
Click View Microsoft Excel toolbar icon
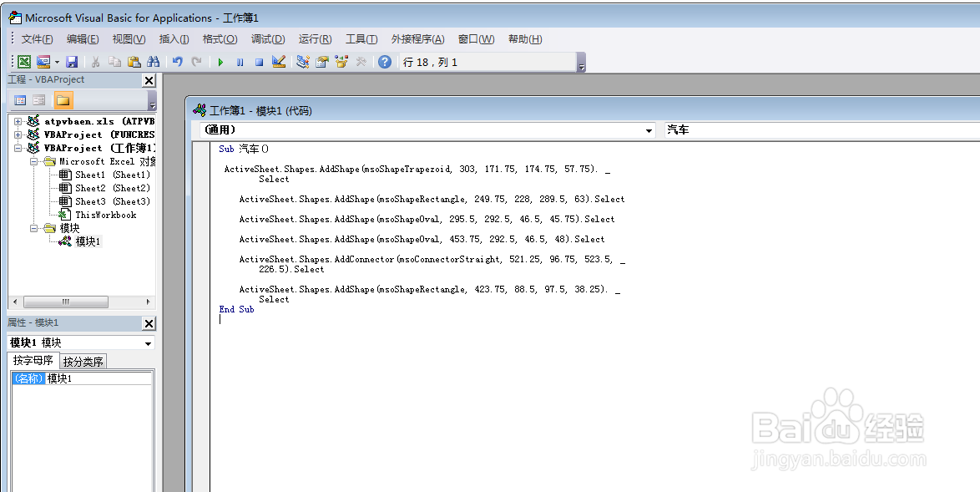tap(23, 62)
